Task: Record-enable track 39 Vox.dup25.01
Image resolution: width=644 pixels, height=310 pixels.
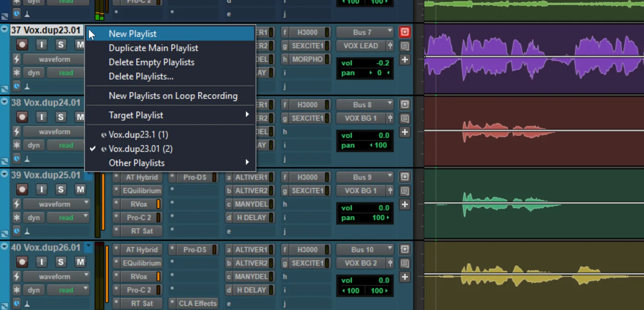Action: click(22, 189)
